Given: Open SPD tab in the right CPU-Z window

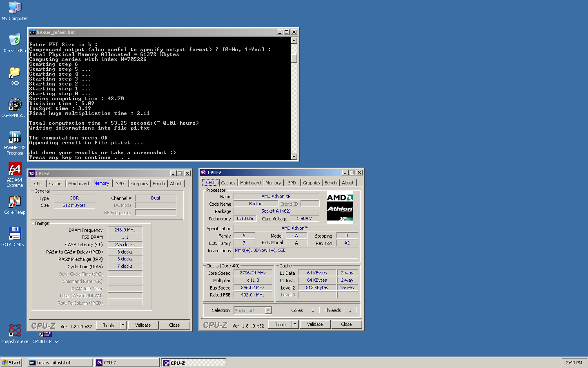Looking at the screenshot, I should pyautogui.click(x=292, y=183).
